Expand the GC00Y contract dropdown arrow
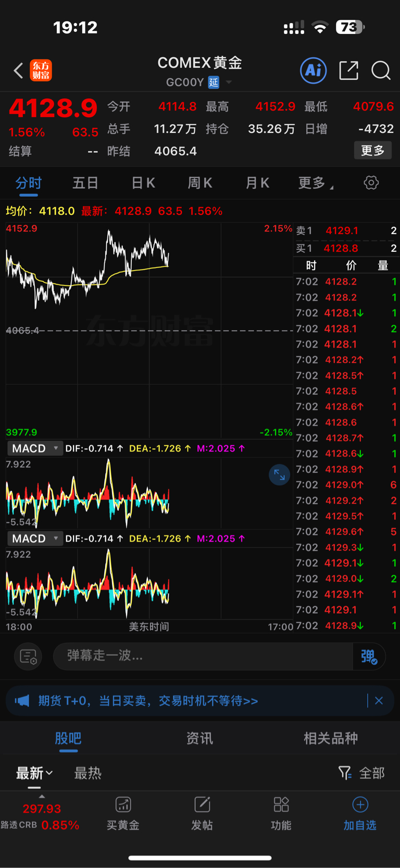 229,82
